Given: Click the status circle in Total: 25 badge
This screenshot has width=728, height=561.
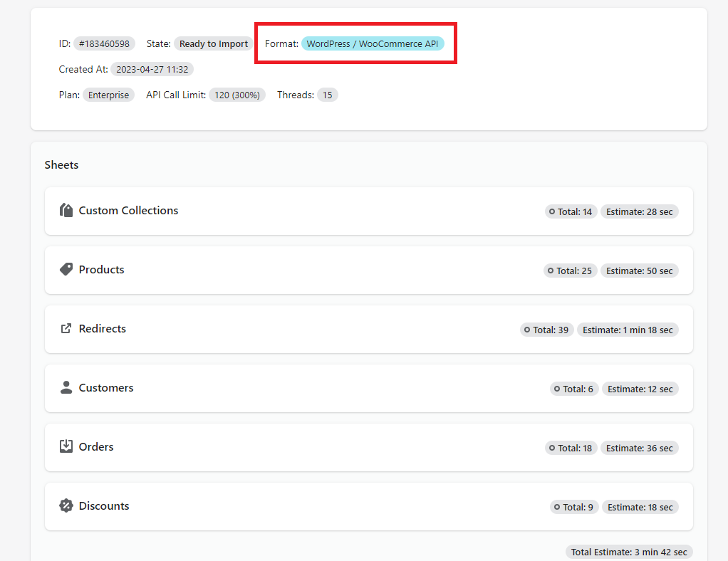Looking at the screenshot, I should pos(551,271).
